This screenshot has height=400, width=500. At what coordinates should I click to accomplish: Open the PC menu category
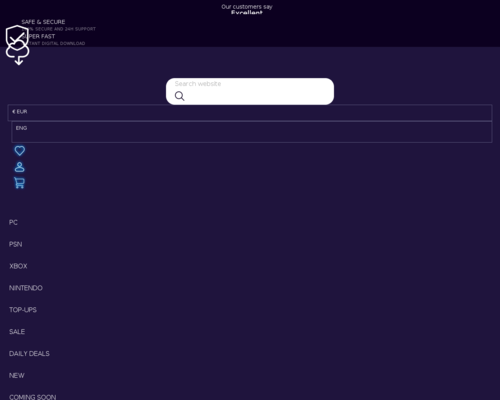(13, 222)
